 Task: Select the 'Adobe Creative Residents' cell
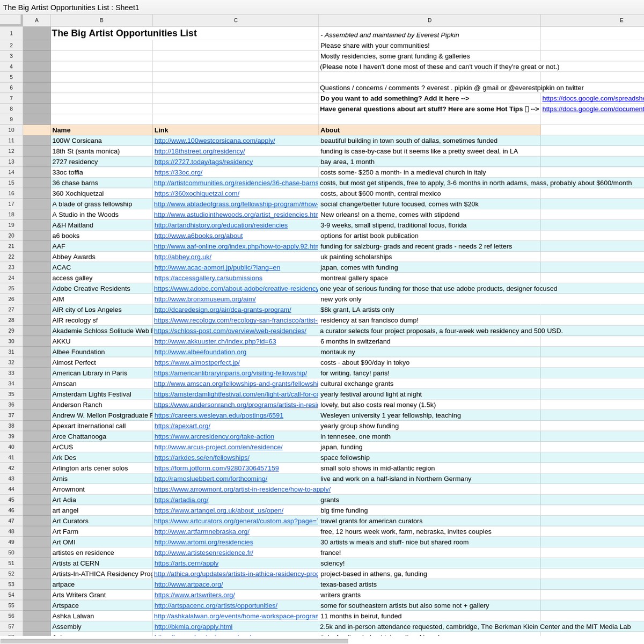pyautogui.click(x=101, y=289)
